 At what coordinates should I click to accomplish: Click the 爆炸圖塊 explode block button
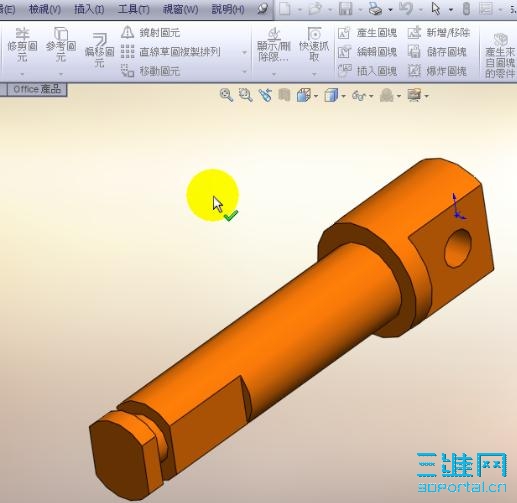tap(437, 71)
